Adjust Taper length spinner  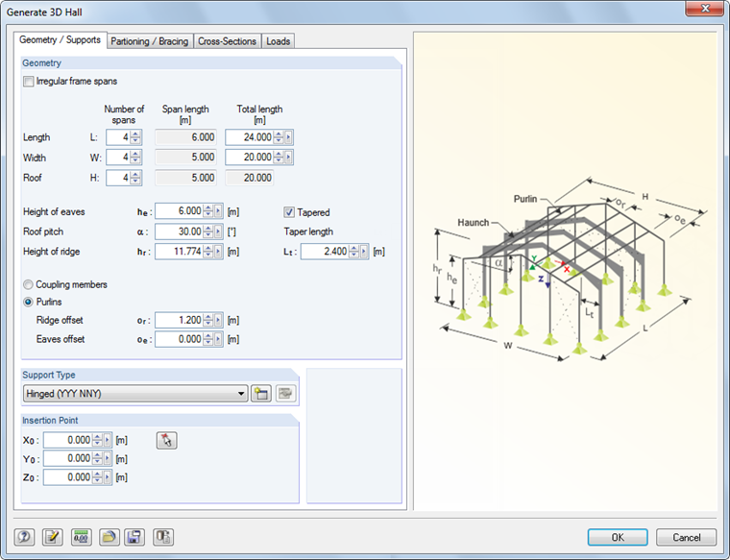click(x=353, y=252)
